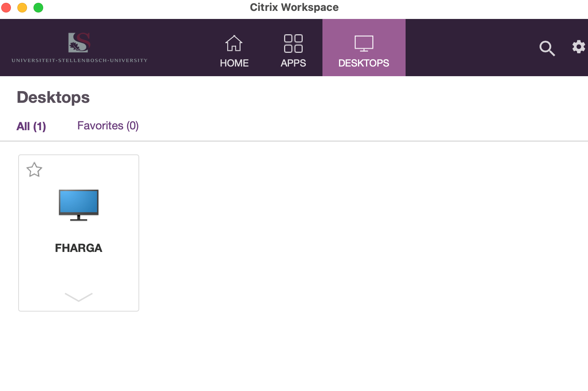The height and width of the screenshot is (391, 588).
Task: Click the FHARGA desktop name
Action: point(79,248)
